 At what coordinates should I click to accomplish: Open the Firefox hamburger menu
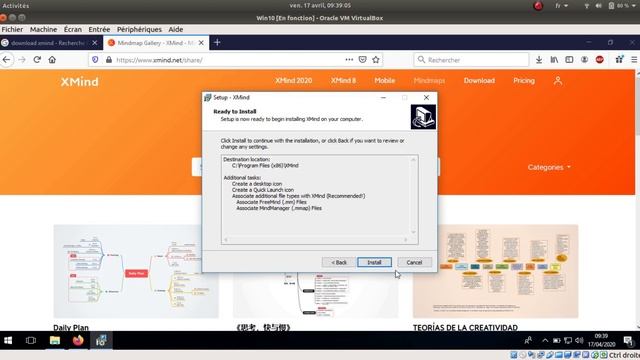634,60
